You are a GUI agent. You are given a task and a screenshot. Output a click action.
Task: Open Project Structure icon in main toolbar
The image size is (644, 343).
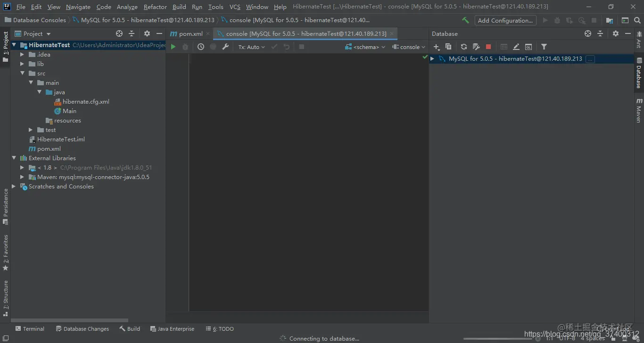point(610,20)
